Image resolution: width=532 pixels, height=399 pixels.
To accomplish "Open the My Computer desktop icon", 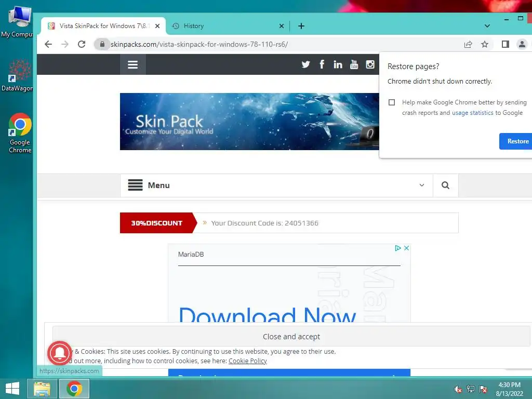I will point(18,21).
